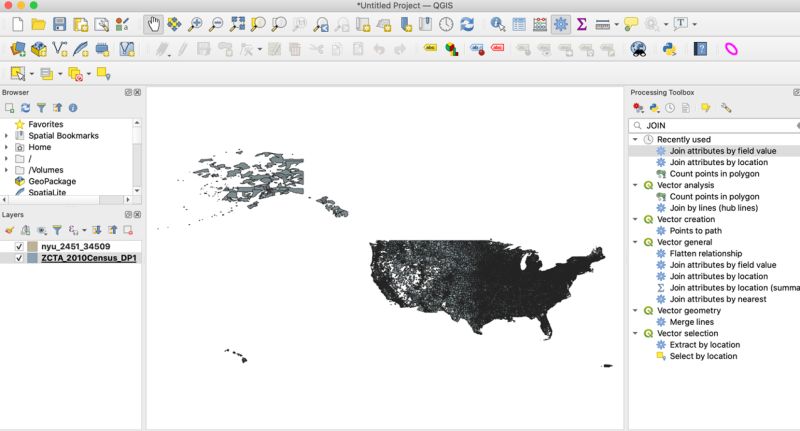Collapse the Vector analysis group
The width and height of the screenshot is (800, 431).
635,185
